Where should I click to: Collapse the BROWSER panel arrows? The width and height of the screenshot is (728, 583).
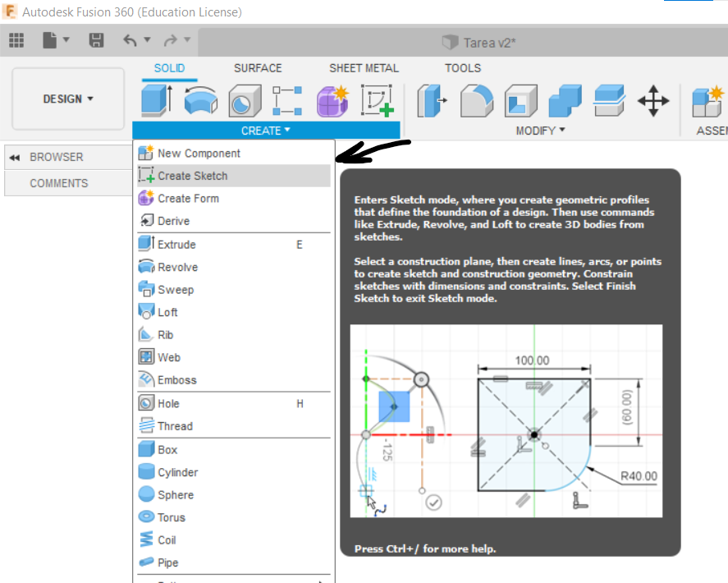(x=15, y=158)
